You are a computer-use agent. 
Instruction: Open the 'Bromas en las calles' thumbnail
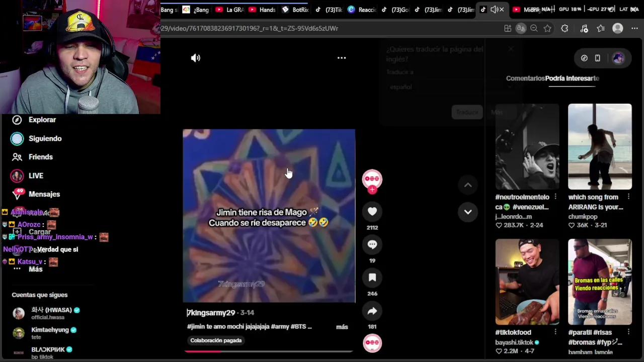pyautogui.click(x=600, y=282)
